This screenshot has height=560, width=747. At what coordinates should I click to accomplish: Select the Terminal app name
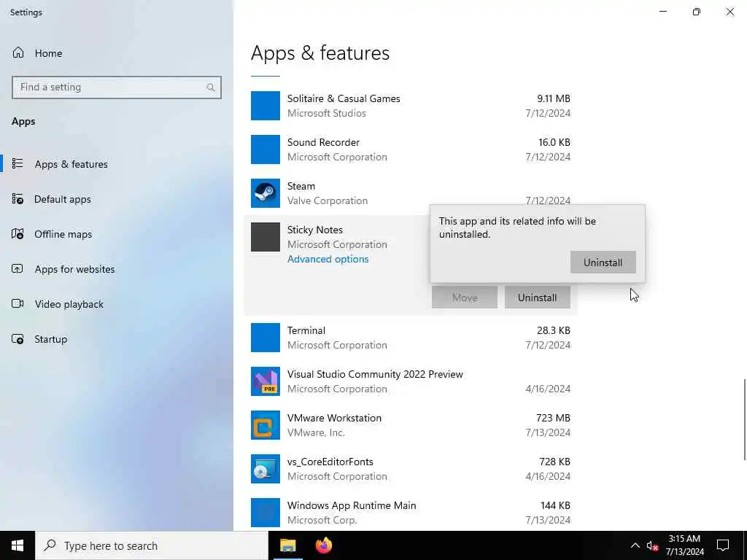tap(306, 330)
